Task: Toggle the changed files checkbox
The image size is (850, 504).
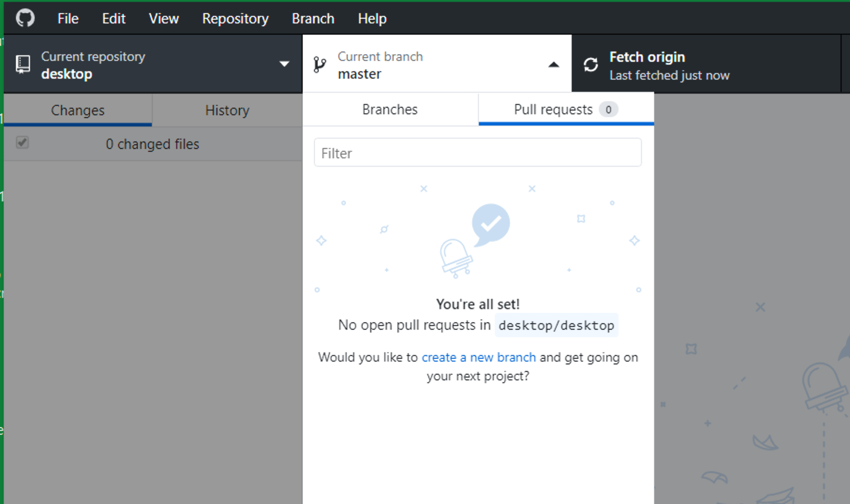Action: [x=22, y=142]
